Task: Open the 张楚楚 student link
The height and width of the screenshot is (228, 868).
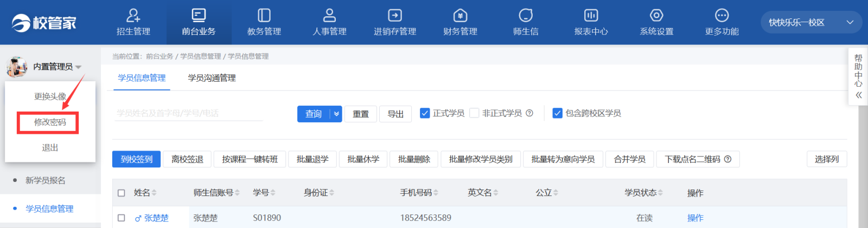Action: point(156,218)
